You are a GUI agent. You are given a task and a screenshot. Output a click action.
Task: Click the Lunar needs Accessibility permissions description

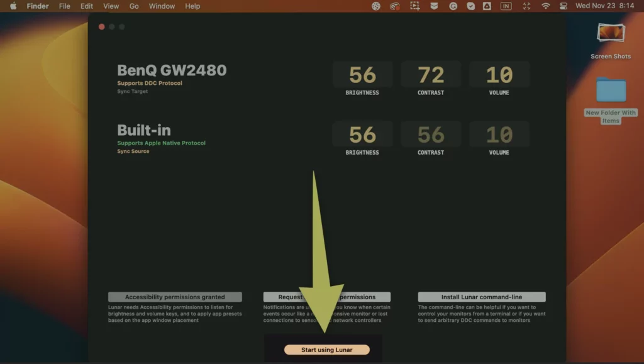[x=175, y=314]
